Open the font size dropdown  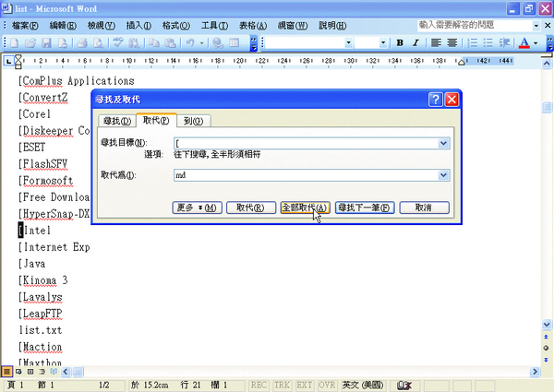pyautogui.click(x=383, y=43)
